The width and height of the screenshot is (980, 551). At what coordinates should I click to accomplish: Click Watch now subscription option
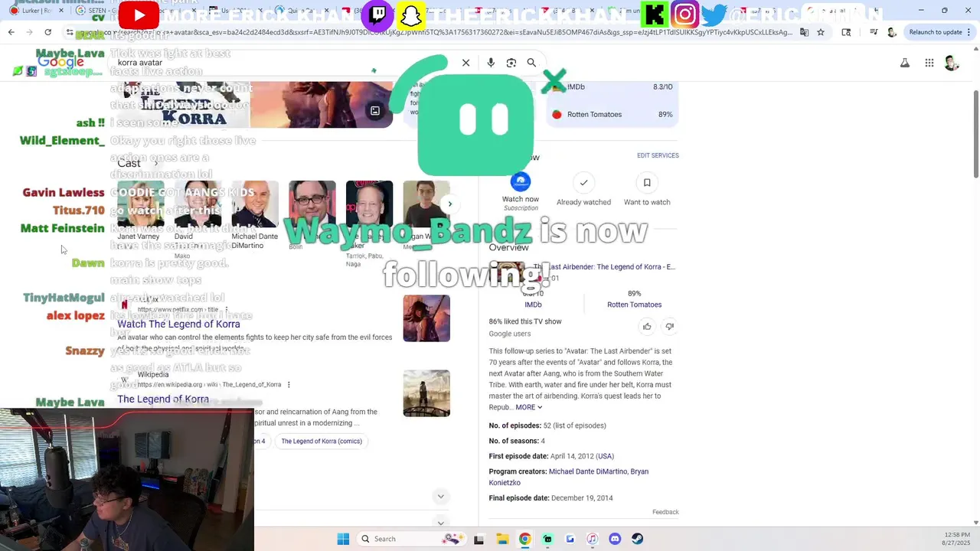pyautogui.click(x=520, y=192)
